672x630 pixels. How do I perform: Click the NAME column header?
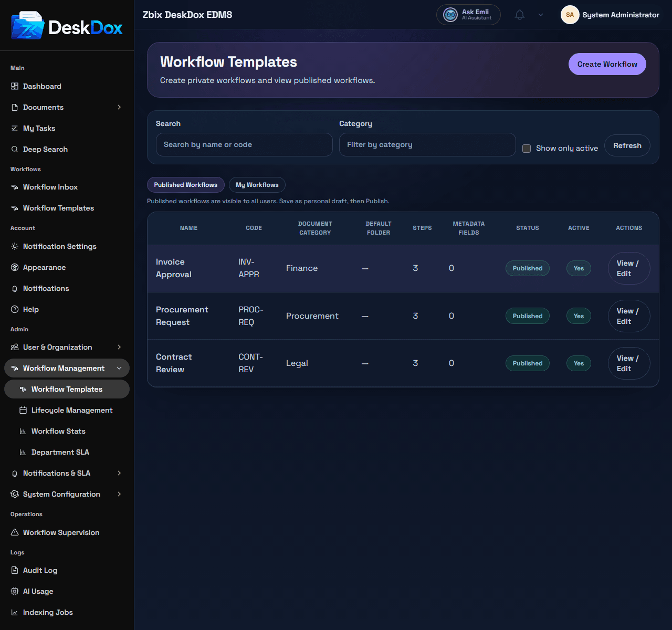[x=189, y=228]
